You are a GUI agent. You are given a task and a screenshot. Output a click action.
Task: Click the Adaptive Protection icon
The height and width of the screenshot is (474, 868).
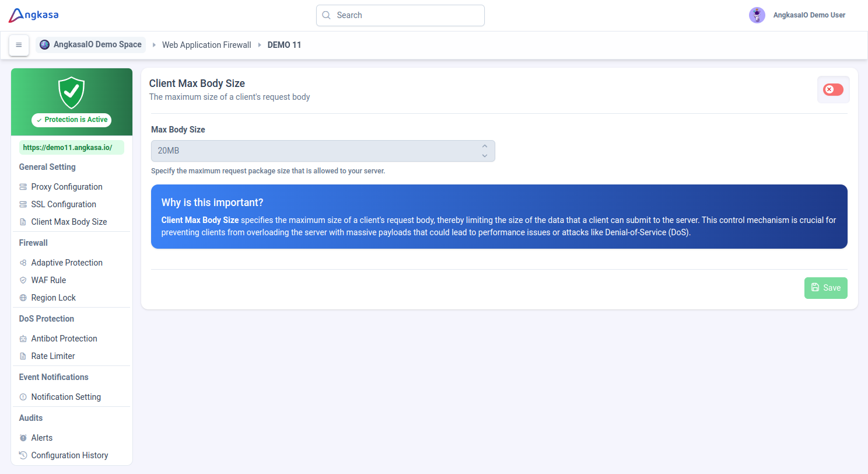(x=23, y=263)
